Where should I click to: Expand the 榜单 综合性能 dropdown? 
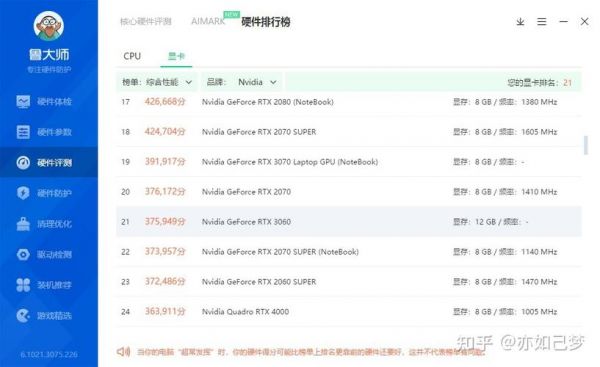click(x=157, y=82)
